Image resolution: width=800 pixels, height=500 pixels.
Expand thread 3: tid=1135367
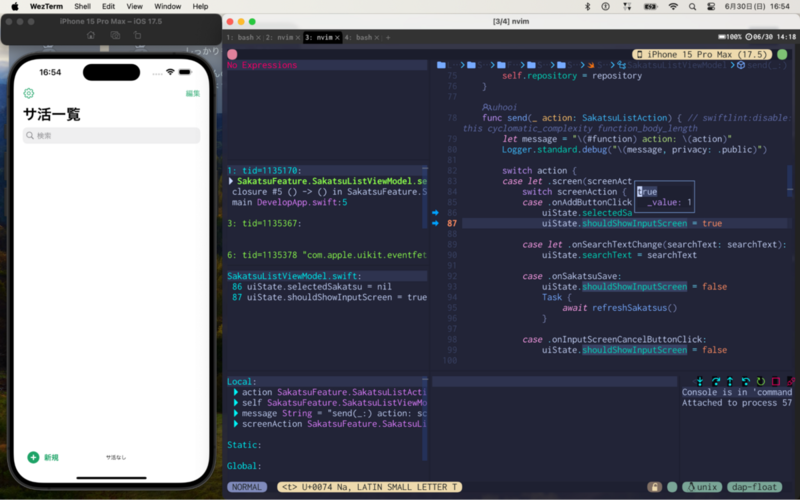pos(264,223)
